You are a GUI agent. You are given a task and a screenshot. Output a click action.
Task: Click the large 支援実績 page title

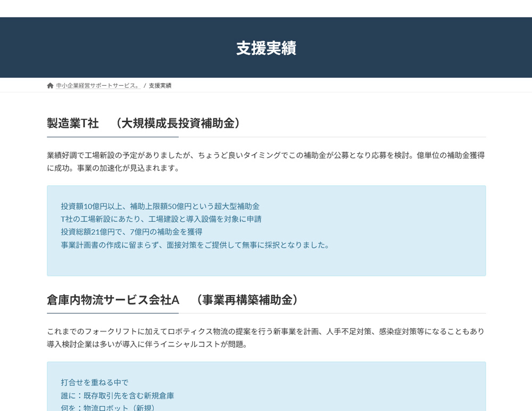(x=266, y=48)
